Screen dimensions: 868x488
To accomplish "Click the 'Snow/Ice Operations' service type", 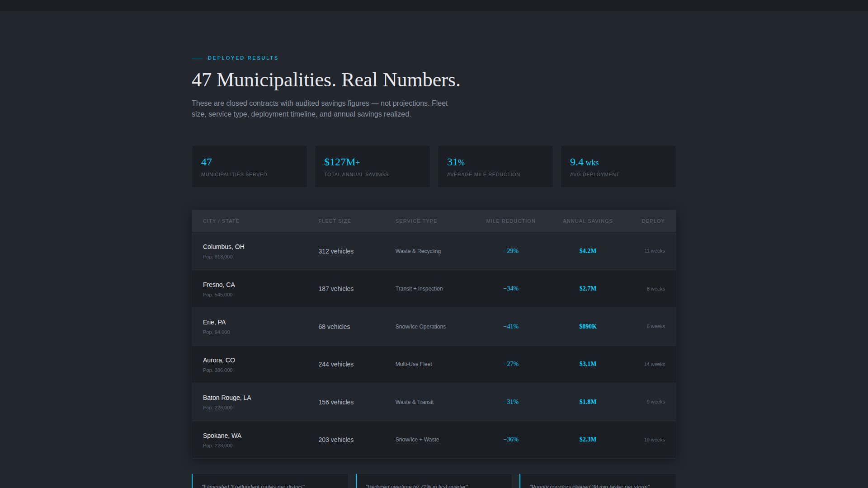I will tap(420, 327).
